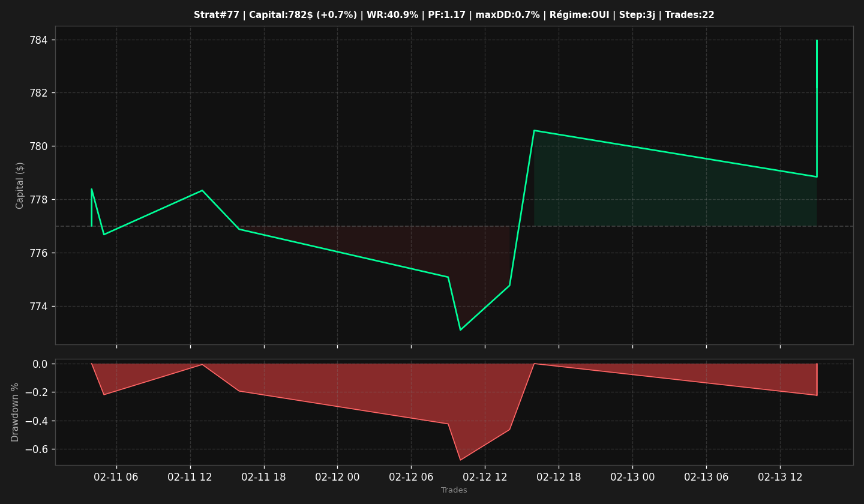
Task: Click the '02-13 12' time axis label
Action: (x=780, y=477)
